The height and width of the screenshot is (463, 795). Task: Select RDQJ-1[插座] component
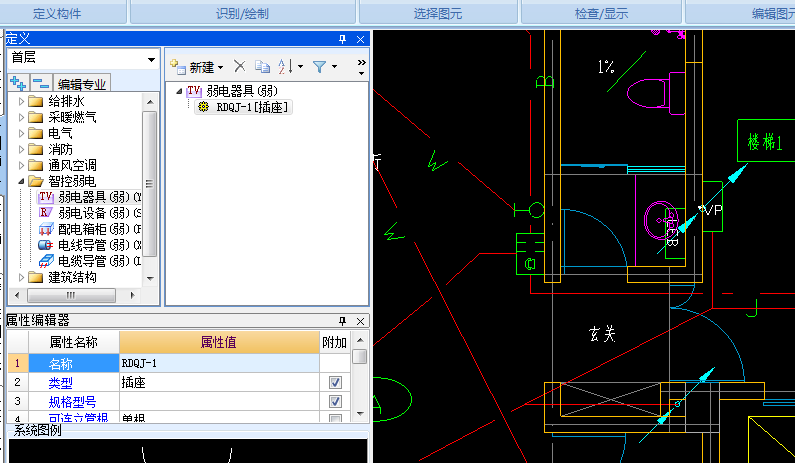[244, 107]
